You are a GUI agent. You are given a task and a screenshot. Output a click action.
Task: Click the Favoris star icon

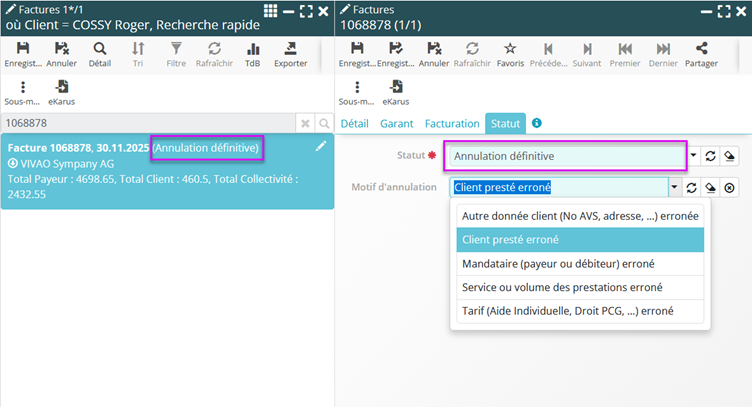510,49
